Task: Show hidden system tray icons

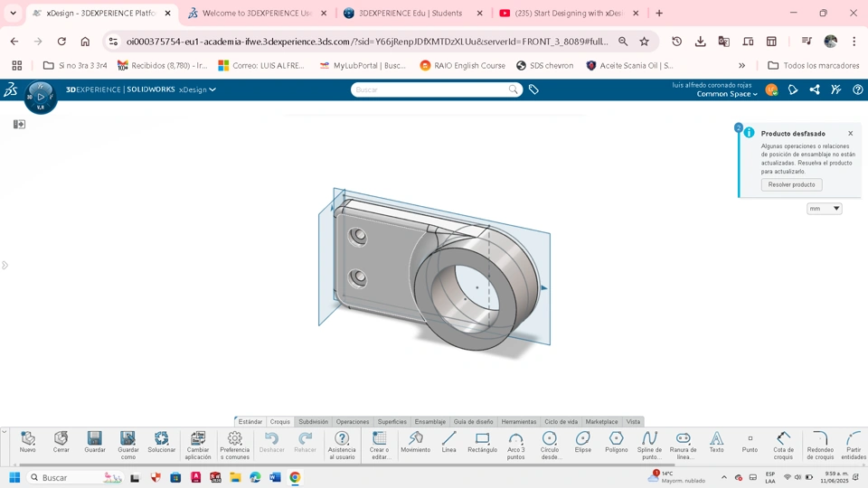Action: [x=723, y=477]
